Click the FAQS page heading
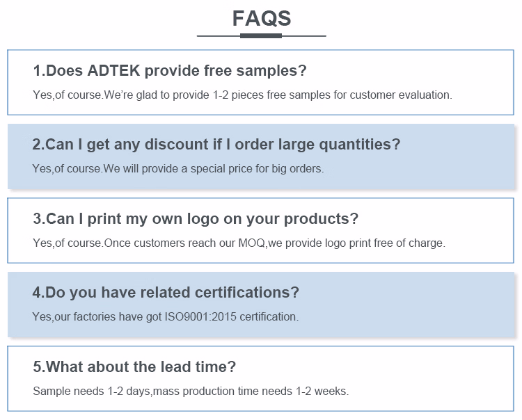The image size is (522, 420). 261,18
